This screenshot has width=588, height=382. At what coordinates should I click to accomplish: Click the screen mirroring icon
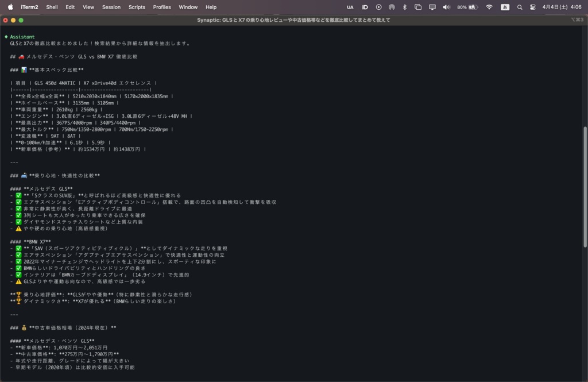tap(432, 7)
